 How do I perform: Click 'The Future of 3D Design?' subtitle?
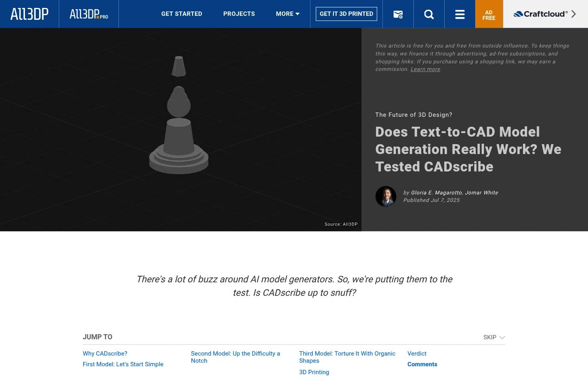click(414, 115)
